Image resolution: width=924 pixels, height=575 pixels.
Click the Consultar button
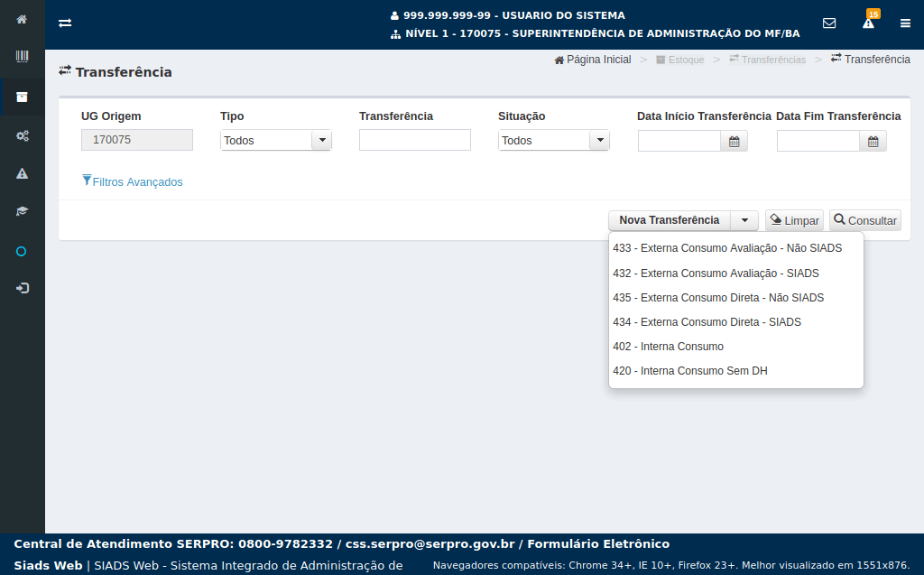[x=865, y=220]
